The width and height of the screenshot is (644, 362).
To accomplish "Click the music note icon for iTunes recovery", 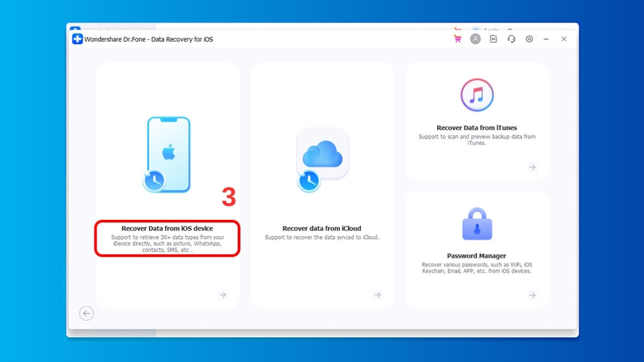I will click(477, 94).
